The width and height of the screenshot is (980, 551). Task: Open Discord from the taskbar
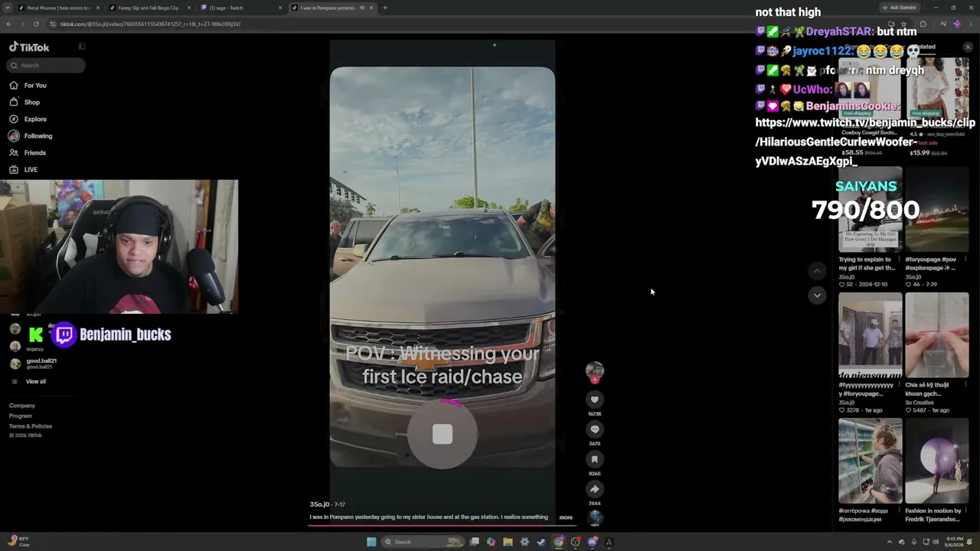(593, 542)
